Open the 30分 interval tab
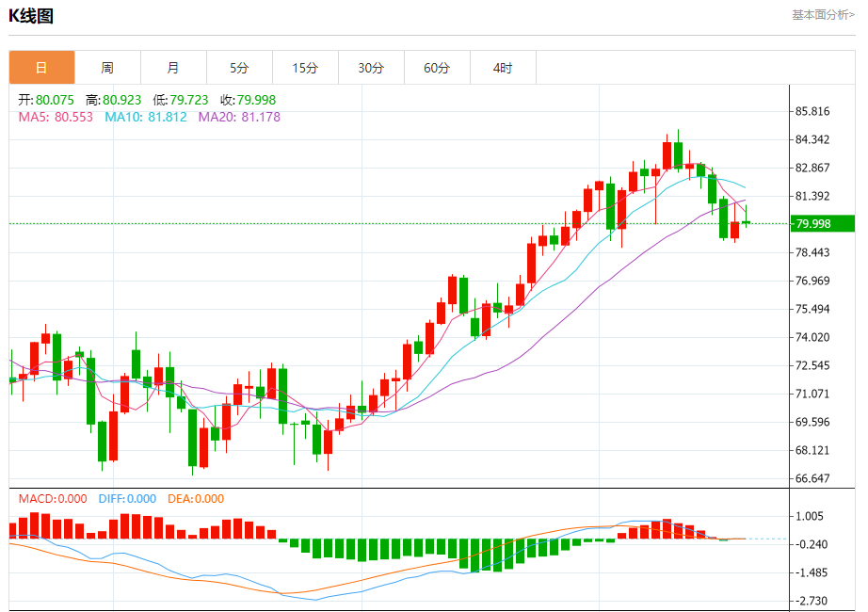The image size is (868, 612). tap(371, 68)
